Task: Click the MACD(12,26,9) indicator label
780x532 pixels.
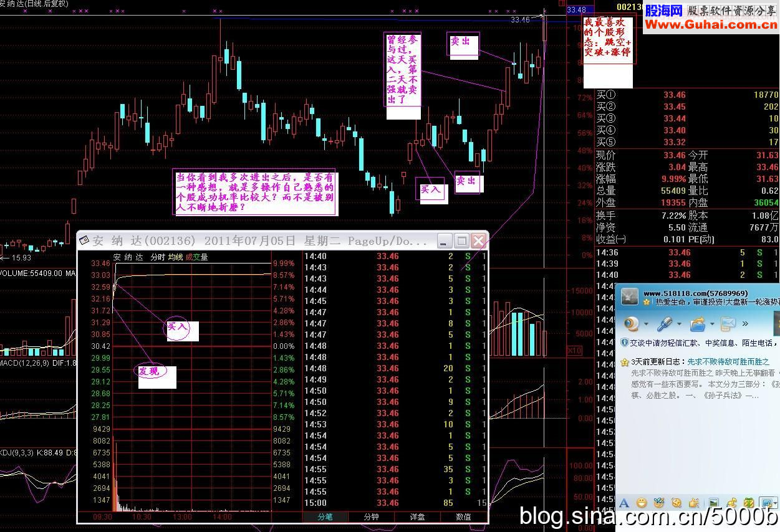Action: (24, 362)
